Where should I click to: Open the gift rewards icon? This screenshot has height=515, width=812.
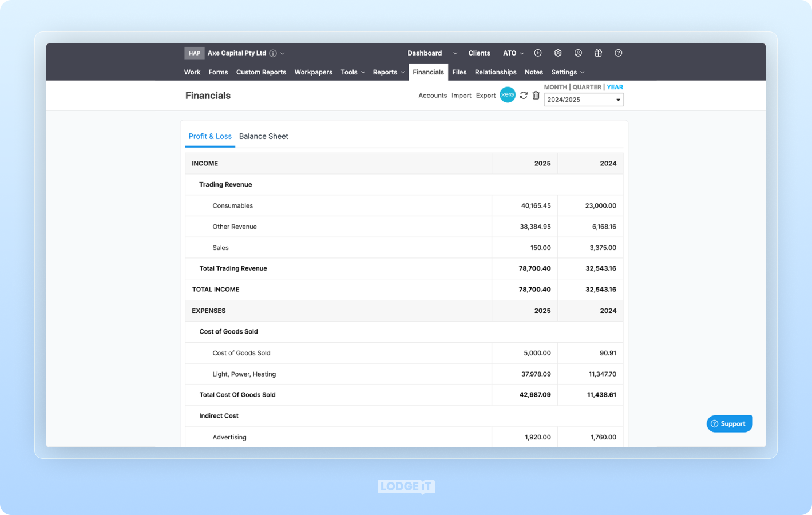[598, 53]
